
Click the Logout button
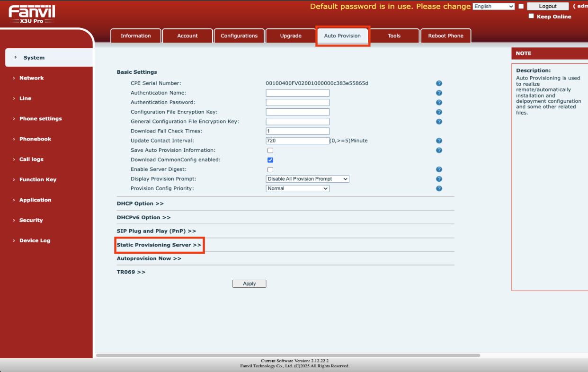547,7
